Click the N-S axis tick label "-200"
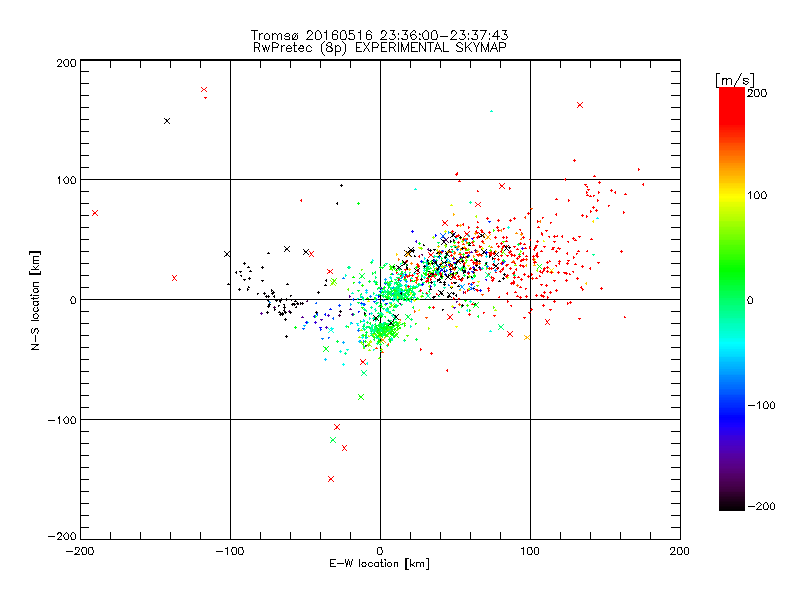The width and height of the screenshot is (800, 600). tap(62, 536)
